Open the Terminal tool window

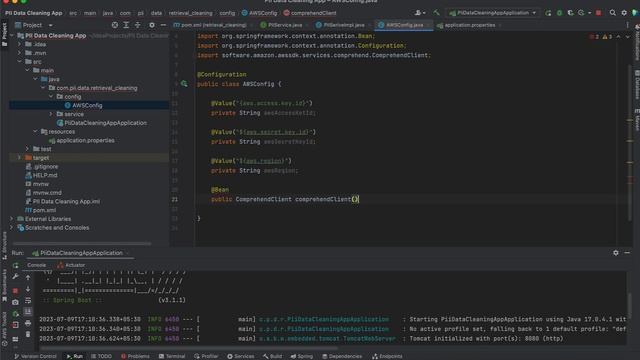point(172,356)
